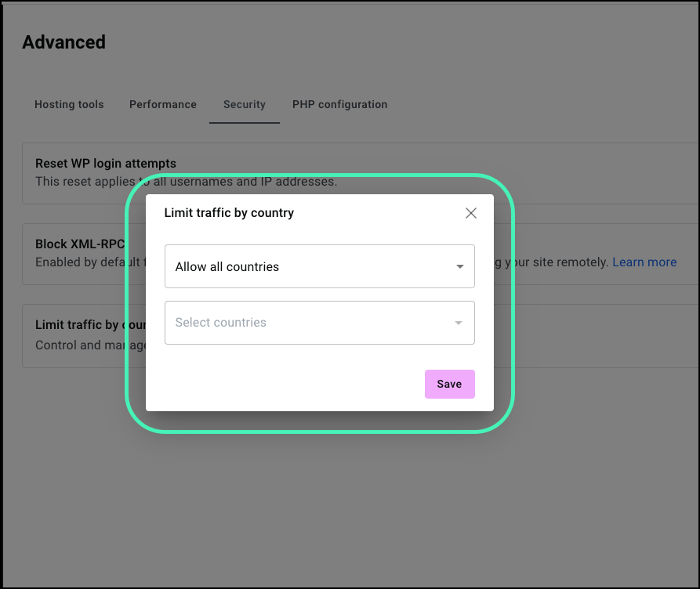The image size is (700, 589).
Task: Click the Block XML-RPC card title
Action: [x=80, y=244]
